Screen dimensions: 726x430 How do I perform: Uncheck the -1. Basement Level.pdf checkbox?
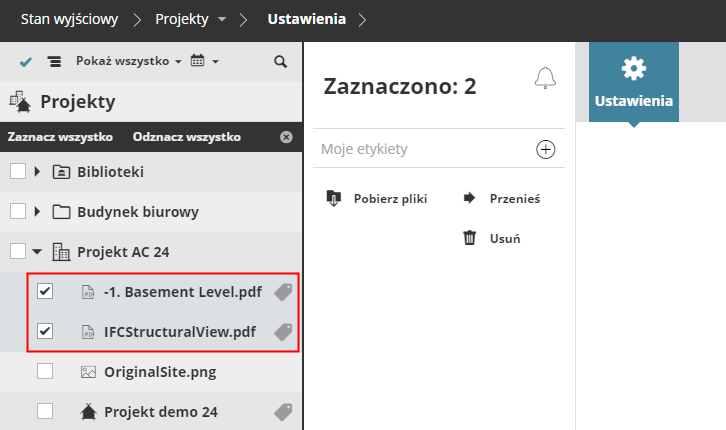pyautogui.click(x=45, y=291)
